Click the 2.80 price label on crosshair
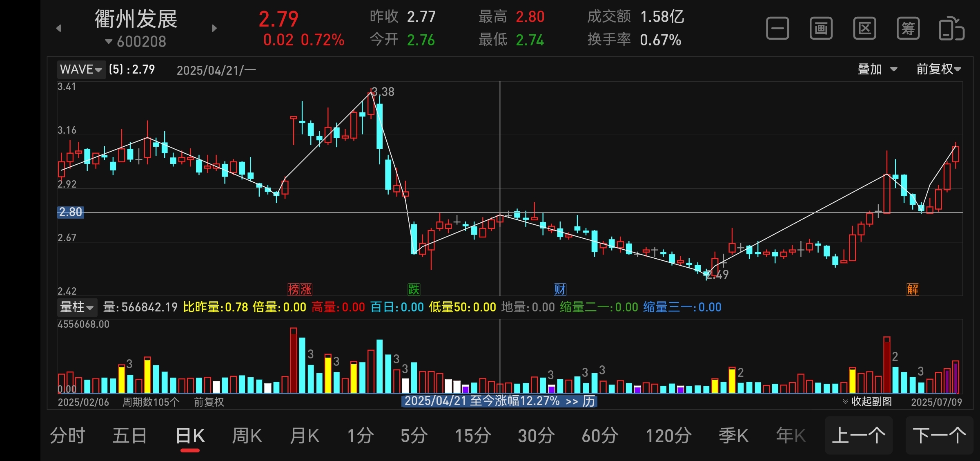The height and width of the screenshot is (461, 980). tap(70, 212)
